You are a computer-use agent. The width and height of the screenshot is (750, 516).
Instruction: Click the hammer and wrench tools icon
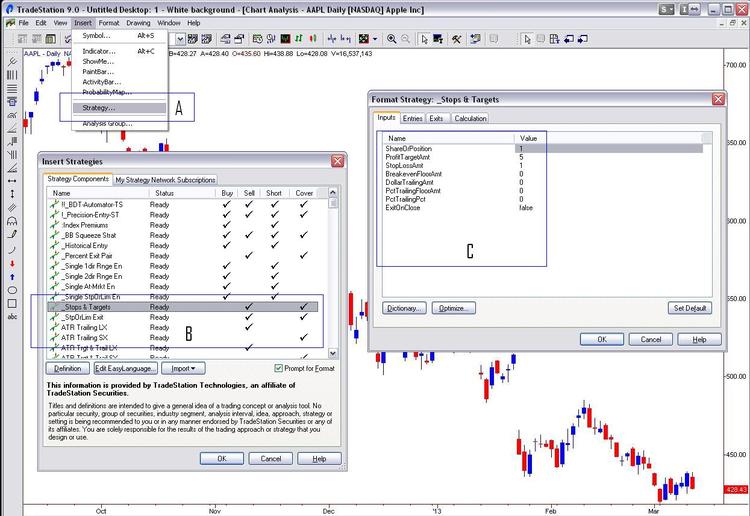pyautogui.click(x=456, y=39)
